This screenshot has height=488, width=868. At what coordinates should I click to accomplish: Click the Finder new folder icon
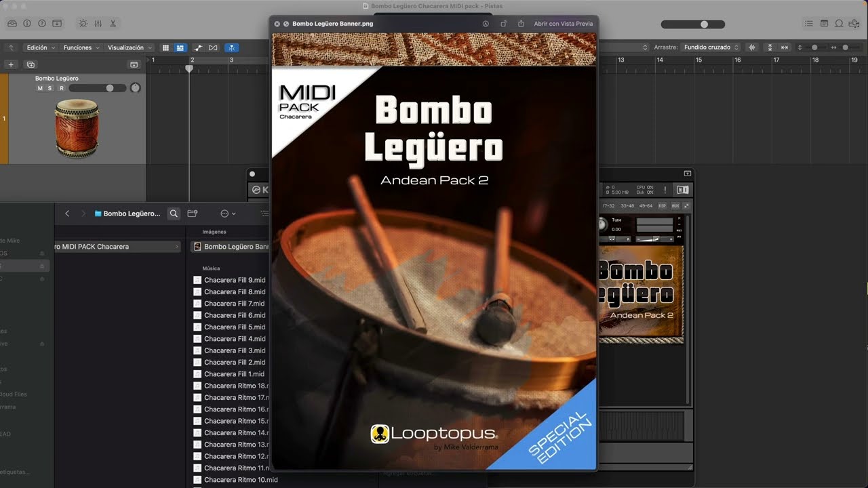tap(193, 213)
